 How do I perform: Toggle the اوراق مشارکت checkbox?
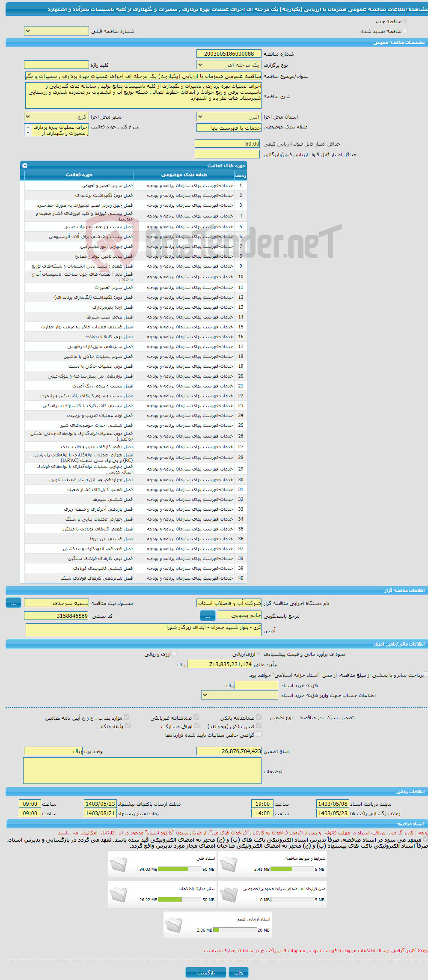196,726
